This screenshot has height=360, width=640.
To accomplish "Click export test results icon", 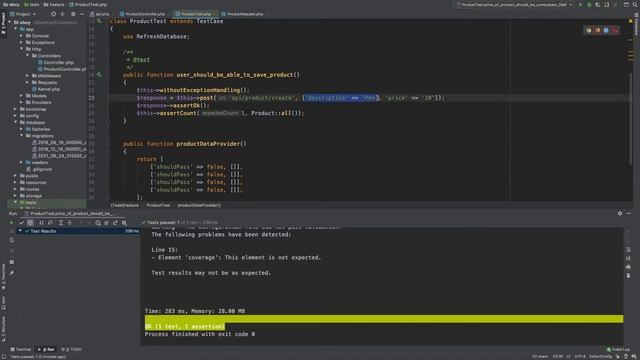I will [116, 223].
